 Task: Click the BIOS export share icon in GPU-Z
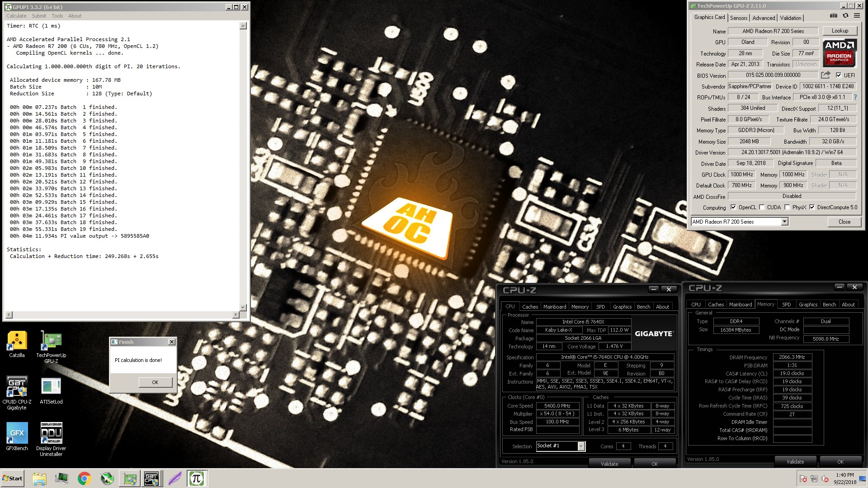tap(826, 75)
